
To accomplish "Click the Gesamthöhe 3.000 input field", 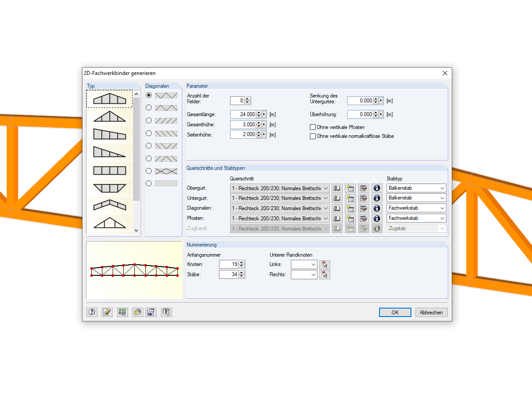I will click(243, 125).
